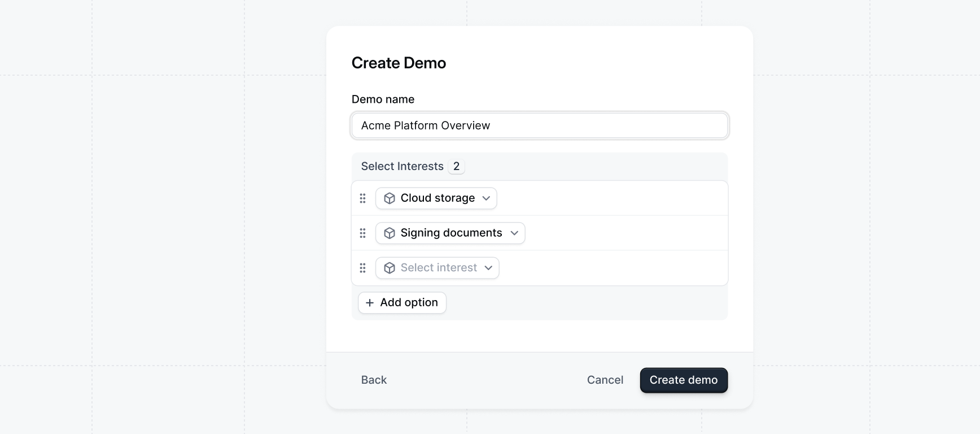Expand the Cloud storage chevron
This screenshot has height=434, width=980.
click(486, 198)
